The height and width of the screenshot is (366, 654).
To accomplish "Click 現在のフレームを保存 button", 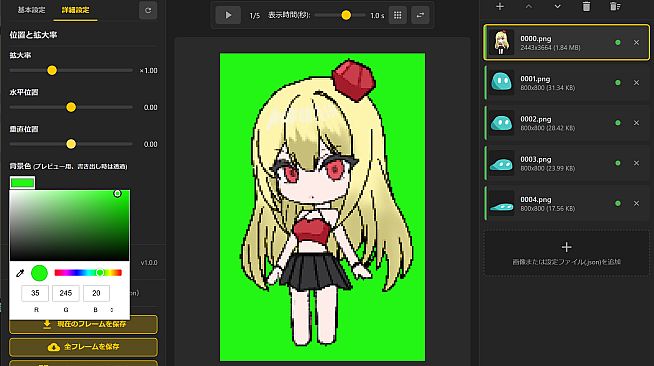I will (83, 324).
